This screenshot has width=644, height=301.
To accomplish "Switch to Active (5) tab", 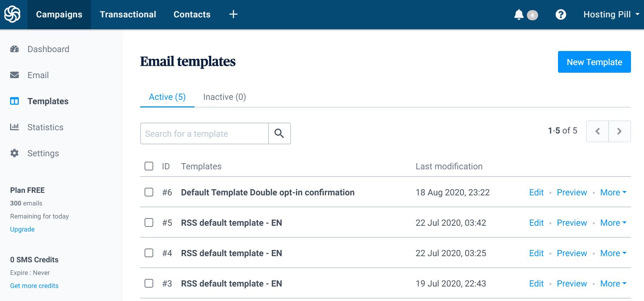I will click(167, 97).
